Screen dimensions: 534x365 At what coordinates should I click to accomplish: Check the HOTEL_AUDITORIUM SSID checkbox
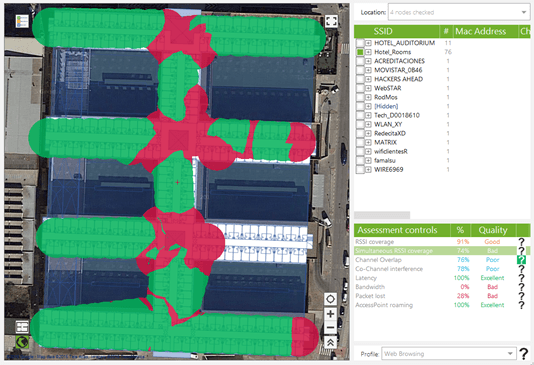(x=360, y=43)
